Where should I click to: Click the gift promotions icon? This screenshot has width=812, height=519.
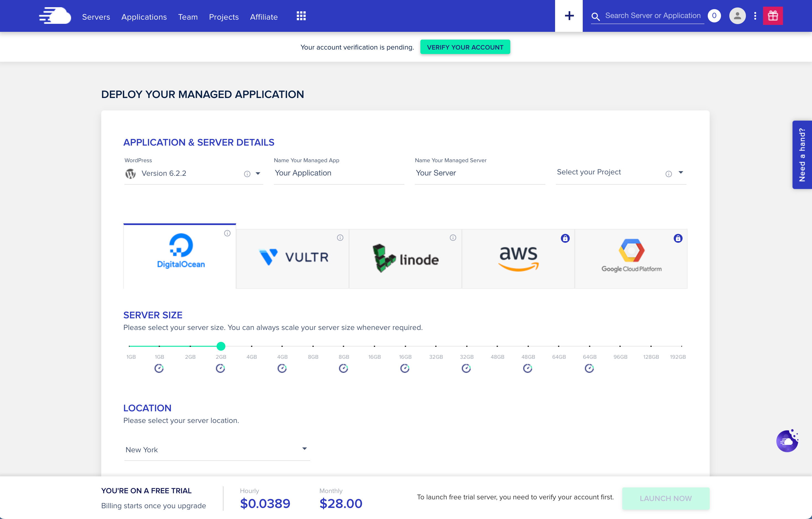coord(773,15)
